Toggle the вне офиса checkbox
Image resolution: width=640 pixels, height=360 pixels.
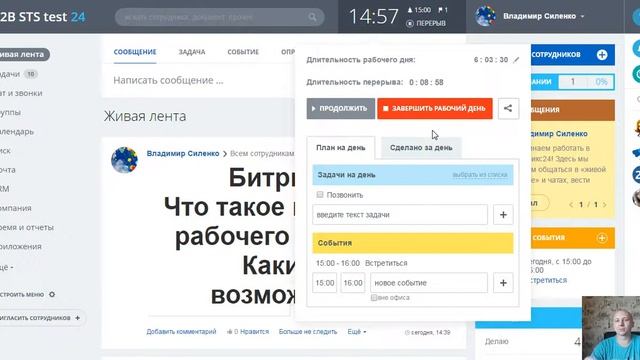(373, 298)
